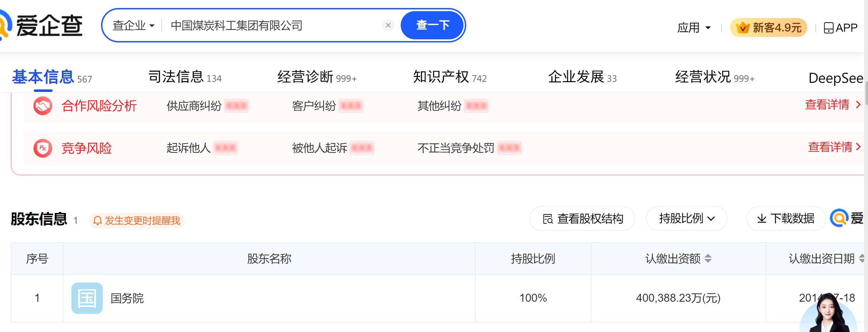Click the 竞争风险 shield icon

(x=43, y=148)
